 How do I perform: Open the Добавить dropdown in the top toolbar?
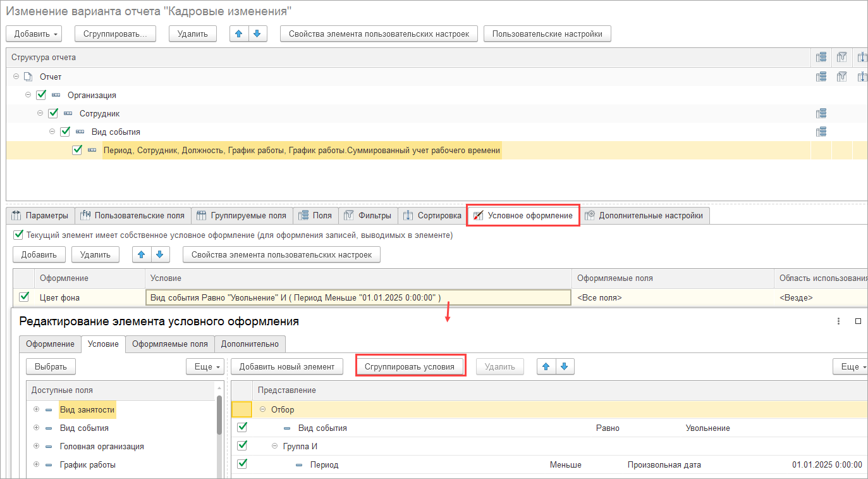click(x=37, y=34)
